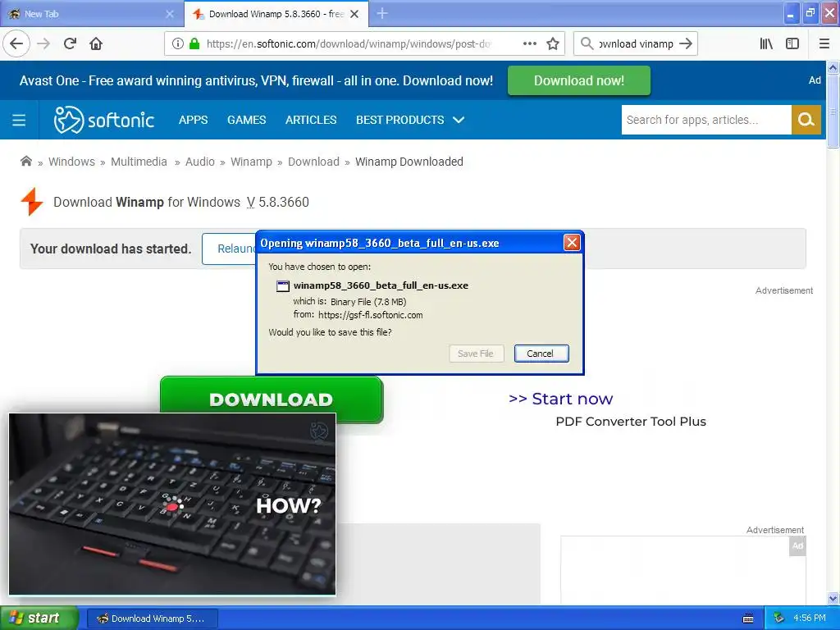Click the Forward navigation arrow

(43, 43)
